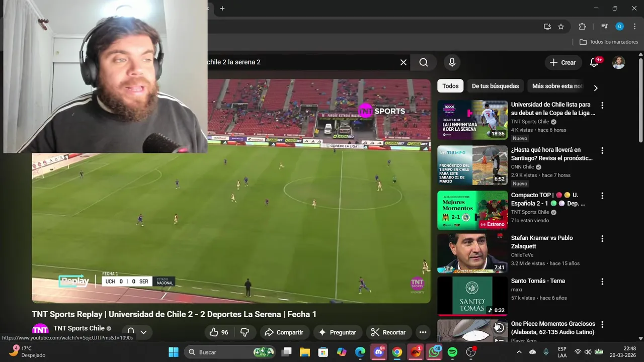This screenshot has width=644, height=362.
Task: Open Microsoft Store from taskbar
Action: [x=324, y=352]
